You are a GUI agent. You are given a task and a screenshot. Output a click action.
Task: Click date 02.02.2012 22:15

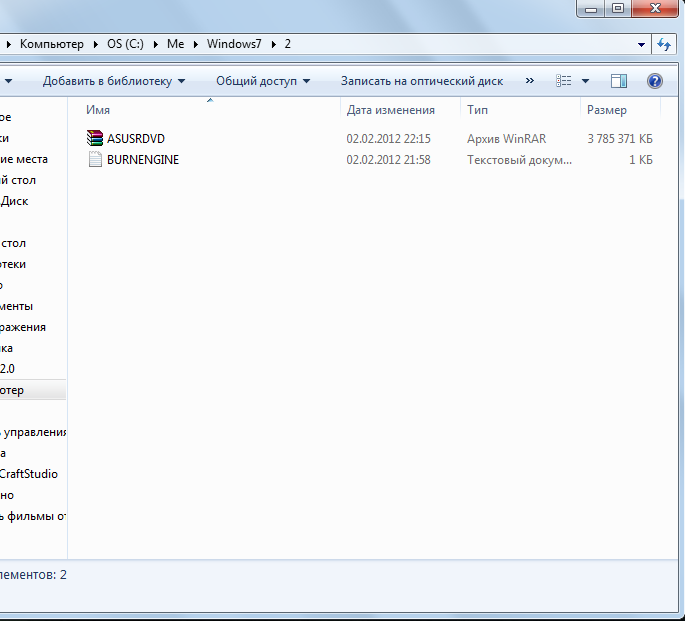pos(388,139)
